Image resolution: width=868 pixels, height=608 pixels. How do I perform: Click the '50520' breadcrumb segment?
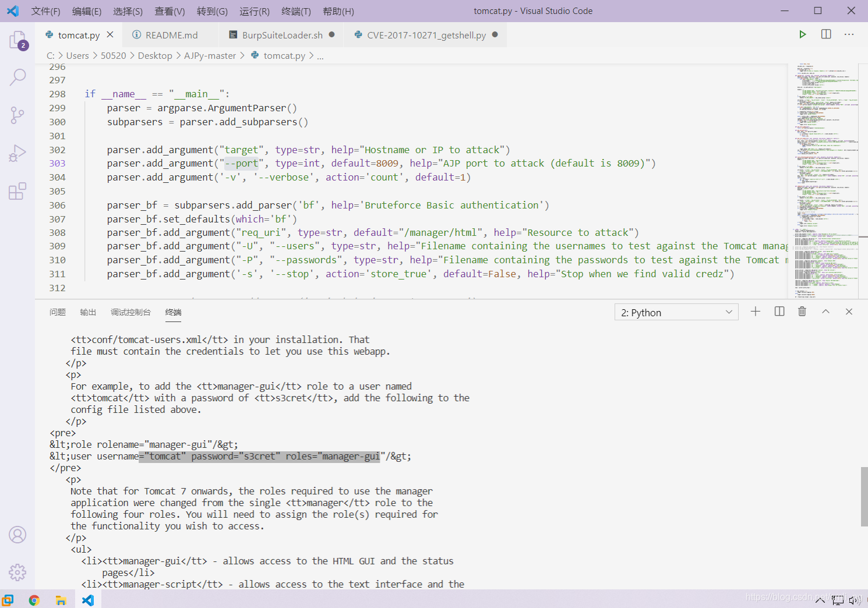[x=113, y=55]
